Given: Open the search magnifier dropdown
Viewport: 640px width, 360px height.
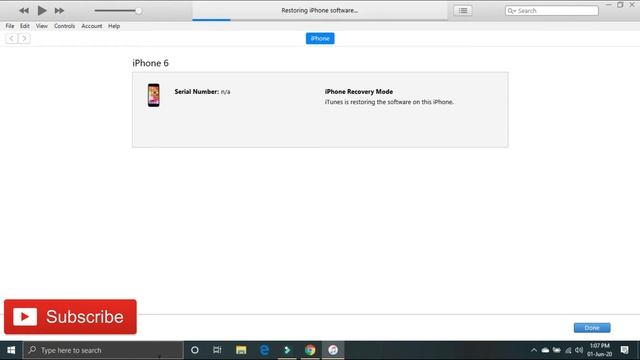Looking at the screenshot, I should tap(512, 11).
